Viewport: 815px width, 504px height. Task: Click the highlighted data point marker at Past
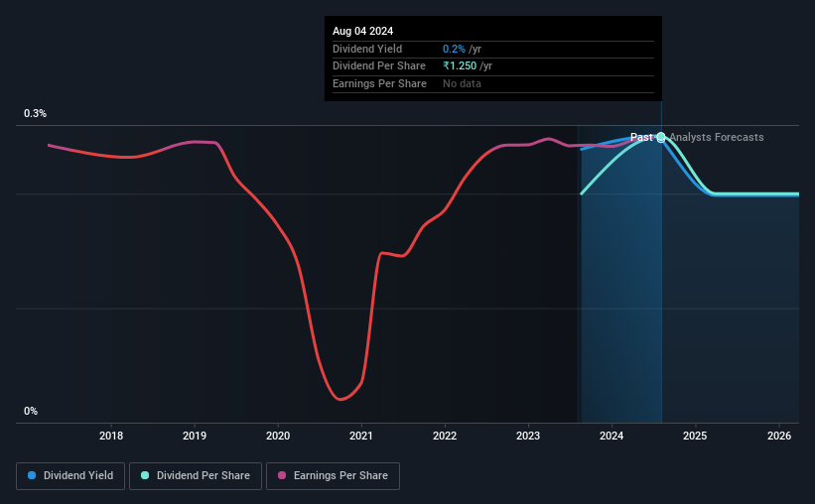[x=661, y=137]
